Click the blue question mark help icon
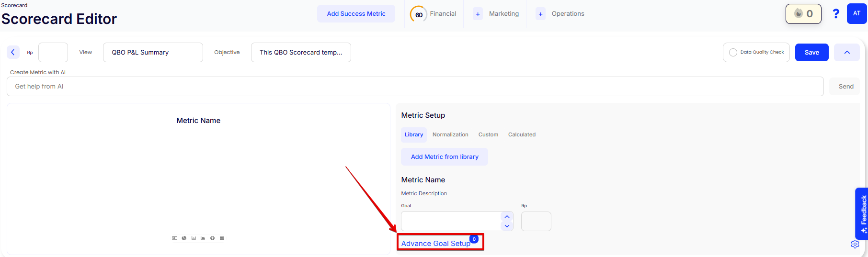 835,14
